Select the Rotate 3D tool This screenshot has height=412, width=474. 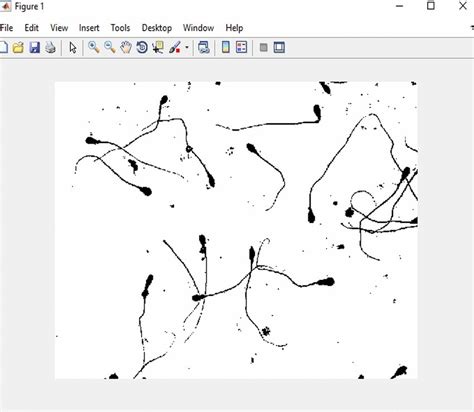(x=142, y=47)
